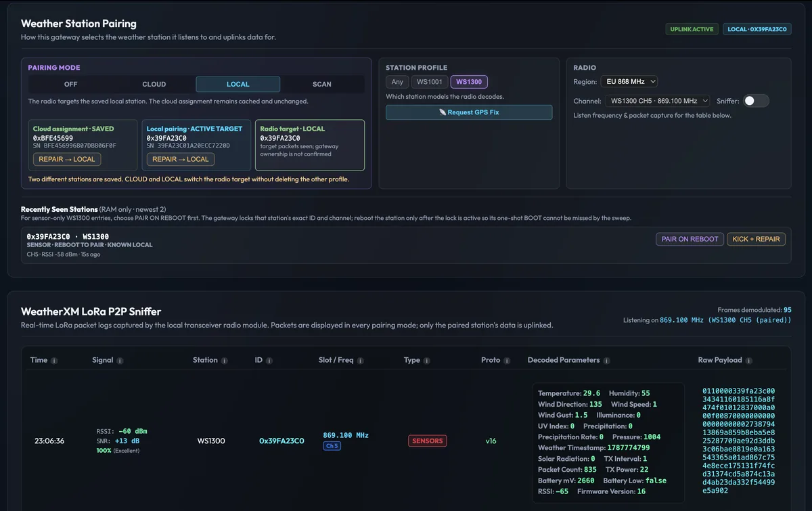This screenshot has width=812, height=511.
Task: Open the Region EU 868 MHz dropdown
Action: click(x=629, y=82)
